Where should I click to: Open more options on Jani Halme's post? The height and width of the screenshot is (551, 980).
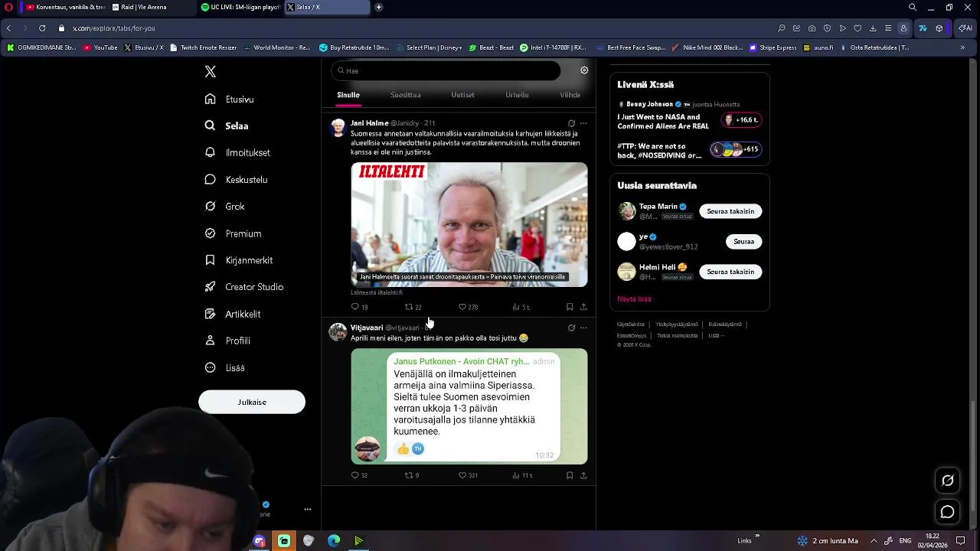click(583, 123)
